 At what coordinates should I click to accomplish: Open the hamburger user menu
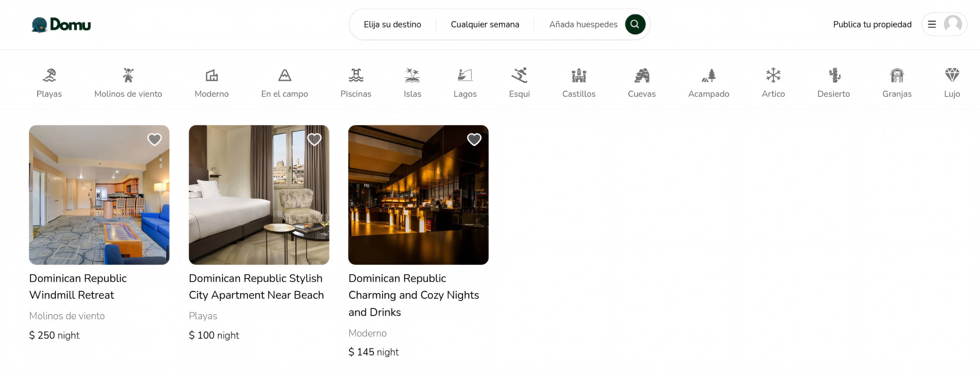tap(944, 24)
